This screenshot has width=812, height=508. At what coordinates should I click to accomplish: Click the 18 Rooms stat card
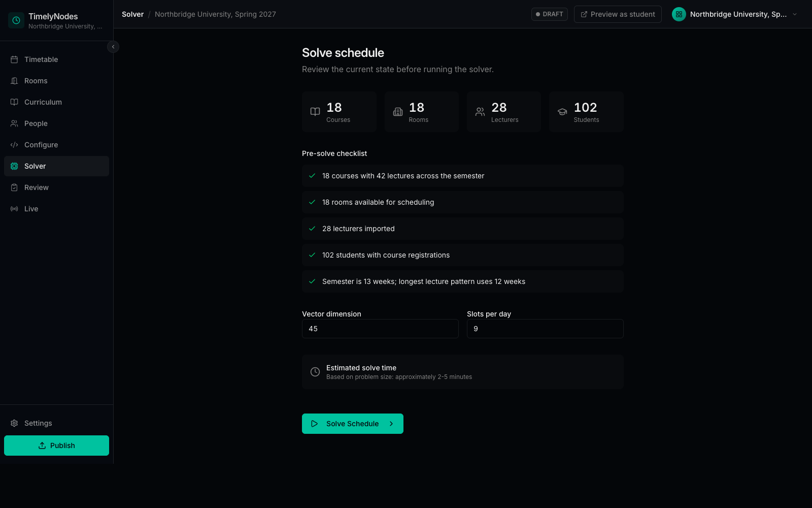point(422,112)
